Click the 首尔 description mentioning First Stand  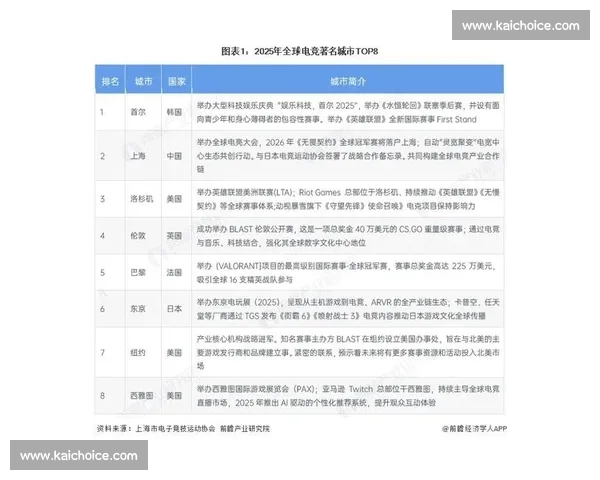click(348, 113)
